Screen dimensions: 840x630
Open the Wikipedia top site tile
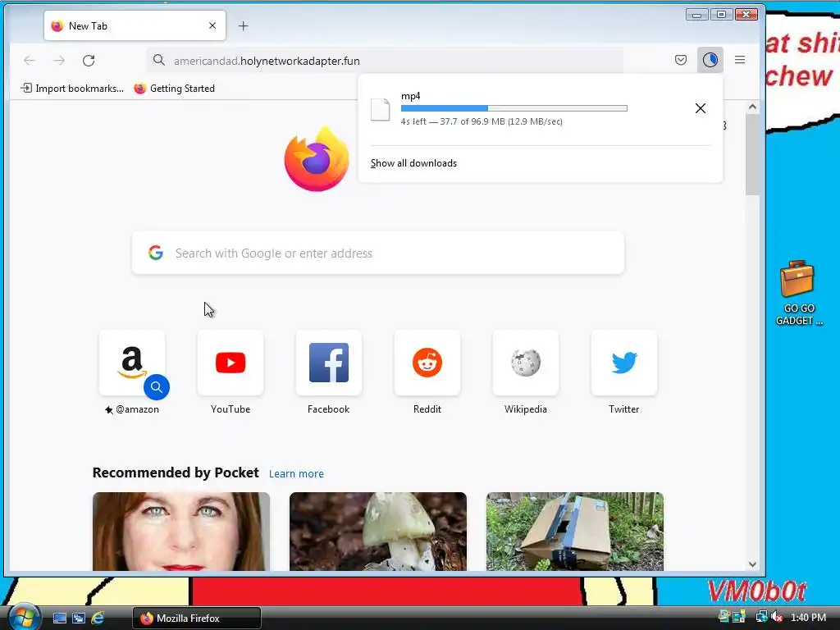point(526,363)
